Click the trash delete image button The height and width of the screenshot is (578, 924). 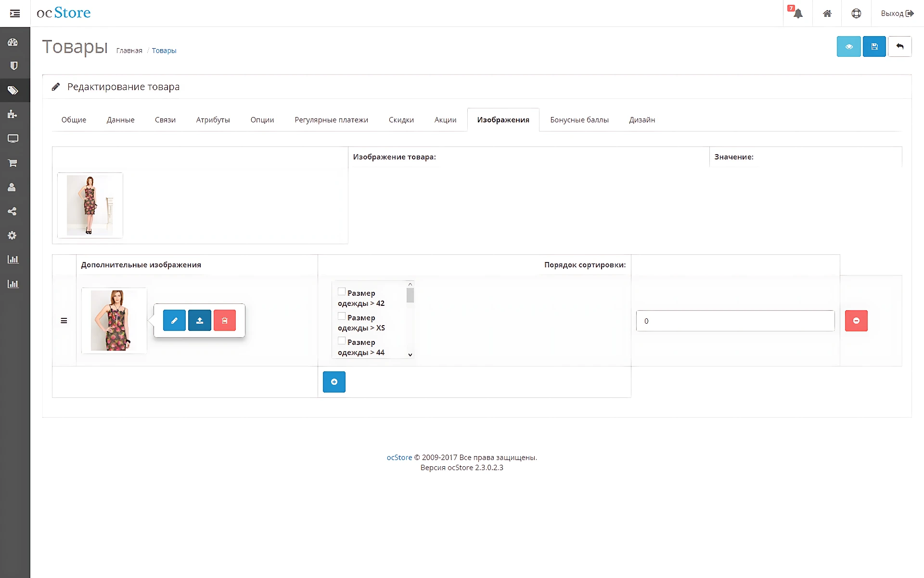225,320
